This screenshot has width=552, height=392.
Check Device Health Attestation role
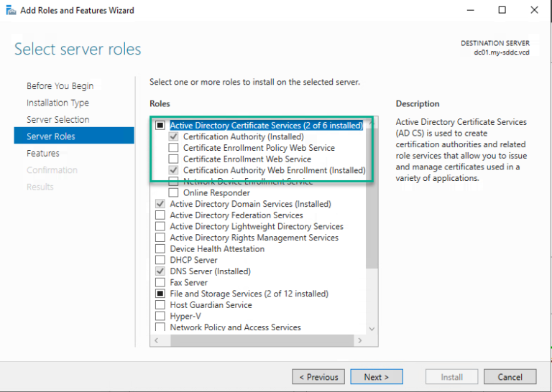point(160,249)
